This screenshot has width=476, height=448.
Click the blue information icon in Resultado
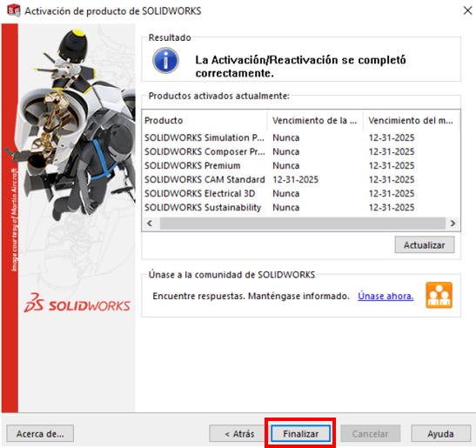pyautogui.click(x=165, y=61)
